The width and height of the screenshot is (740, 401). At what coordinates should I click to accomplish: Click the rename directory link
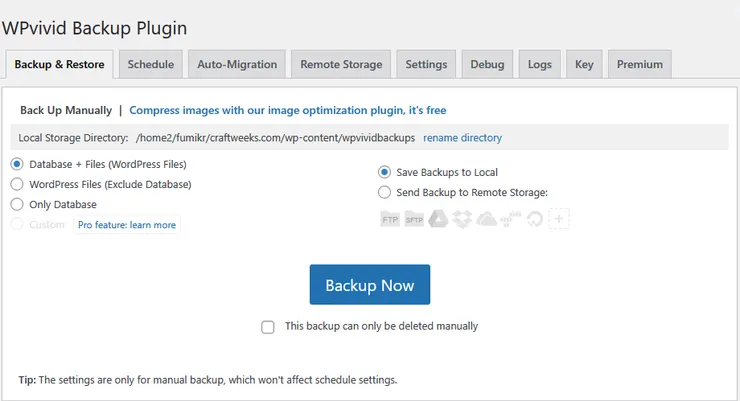[x=462, y=138]
